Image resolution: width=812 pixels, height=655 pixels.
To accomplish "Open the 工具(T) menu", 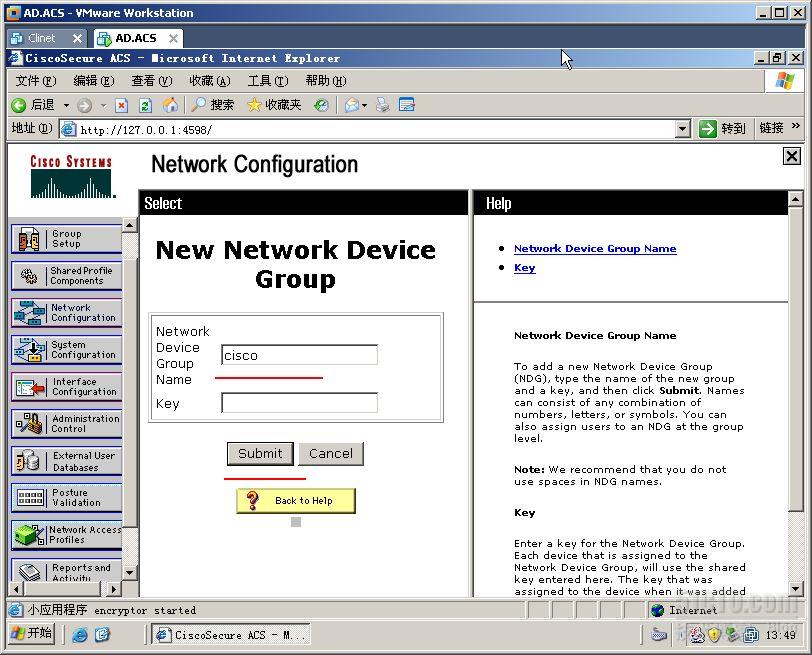I will pyautogui.click(x=268, y=81).
